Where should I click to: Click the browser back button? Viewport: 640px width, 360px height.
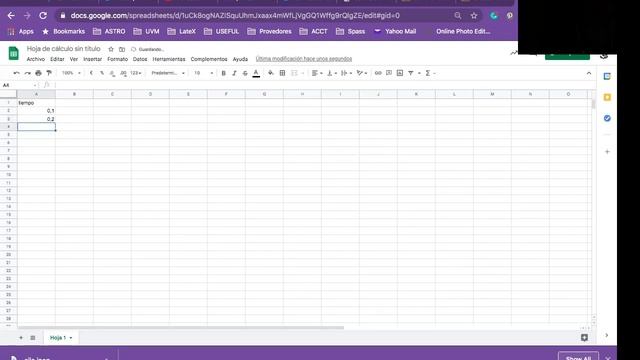[x=11, y=16]
